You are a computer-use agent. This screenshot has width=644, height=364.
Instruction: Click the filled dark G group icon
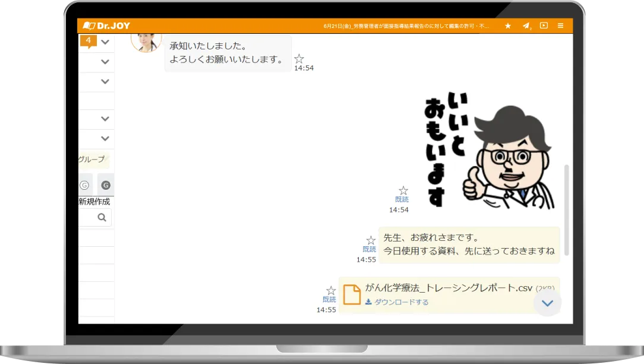pos(106,185)
